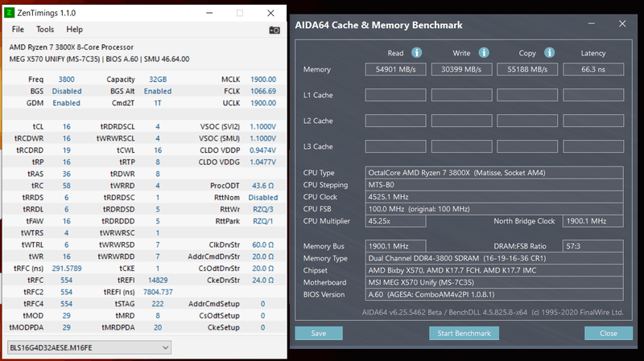Click the tRAS value 36
The height and width of the screenshot is (361, 644).
click(67, 174)
